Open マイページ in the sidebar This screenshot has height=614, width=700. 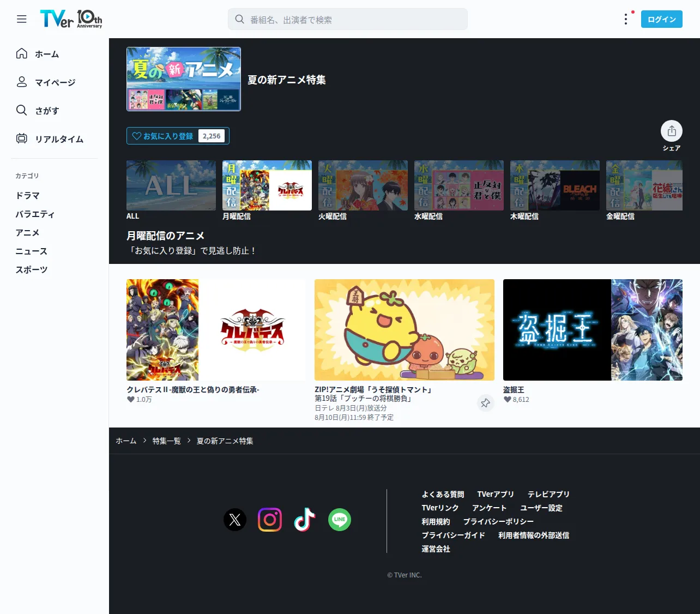pyautogui.click(x=55, y=82)
